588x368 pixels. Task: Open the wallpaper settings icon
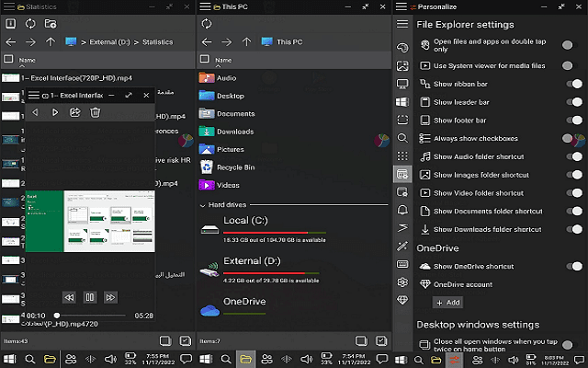(x=402, y=66)
